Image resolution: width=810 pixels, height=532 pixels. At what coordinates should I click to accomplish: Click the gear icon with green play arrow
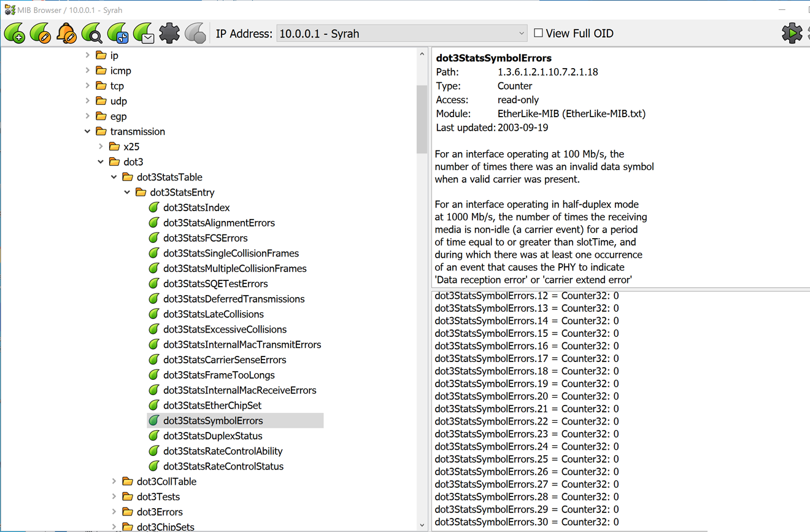point(792,33)
